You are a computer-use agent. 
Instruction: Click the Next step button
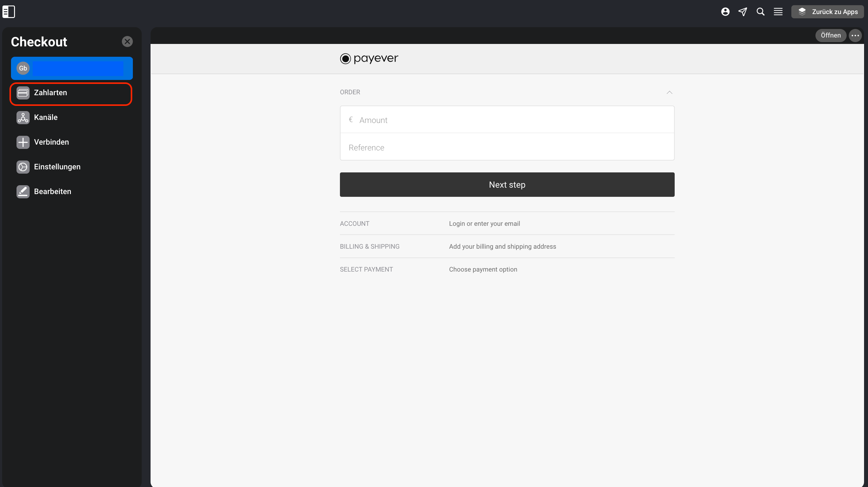tap(507, 185)
